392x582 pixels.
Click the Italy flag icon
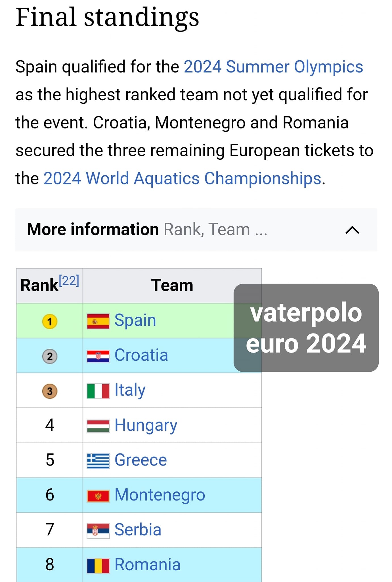pyautogui.click(x=98, y=391)
